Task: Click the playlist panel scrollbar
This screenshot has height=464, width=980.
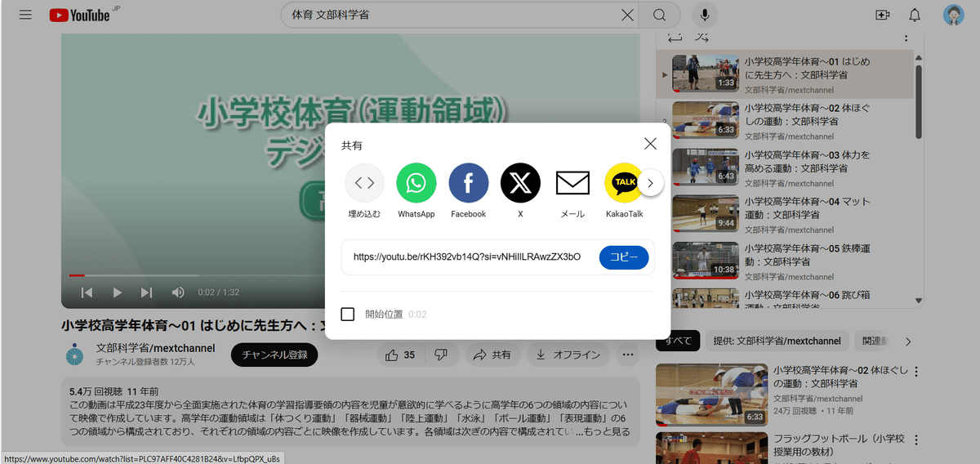Action: coord(919,102)
